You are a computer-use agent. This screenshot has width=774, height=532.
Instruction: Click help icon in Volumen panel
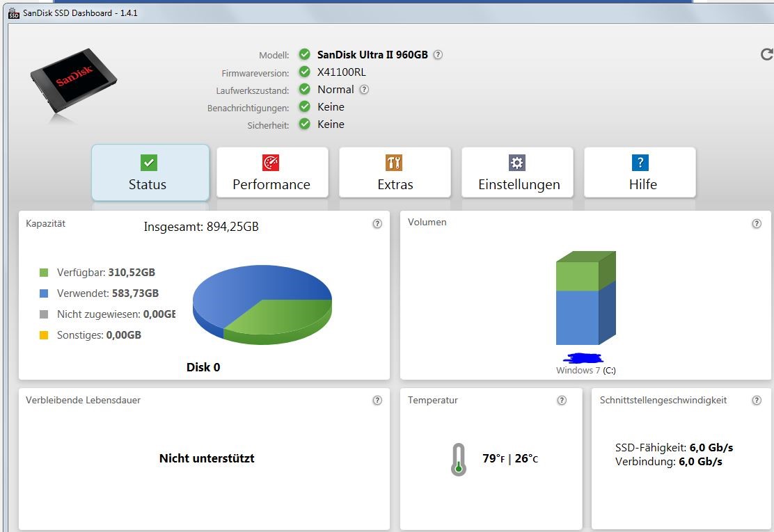tap(756, 223)
